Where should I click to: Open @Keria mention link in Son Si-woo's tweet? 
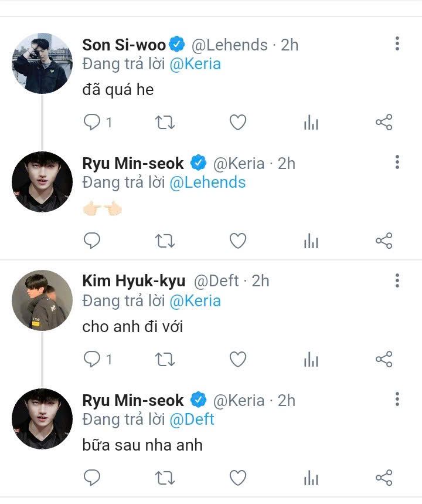[x=195, y=63]
